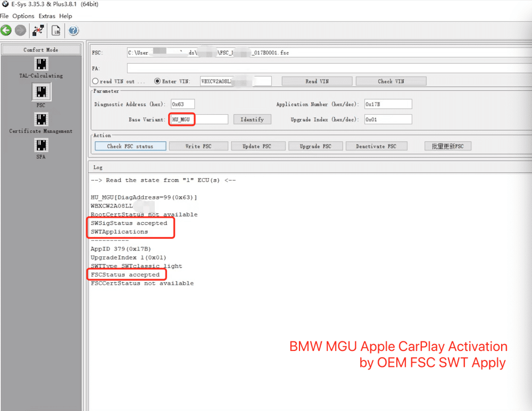Image resolution: width=532 pixels, height=411 pixels.
Task: Click log line 'FSCCertStatus not available'
Action: coord(142,283)
